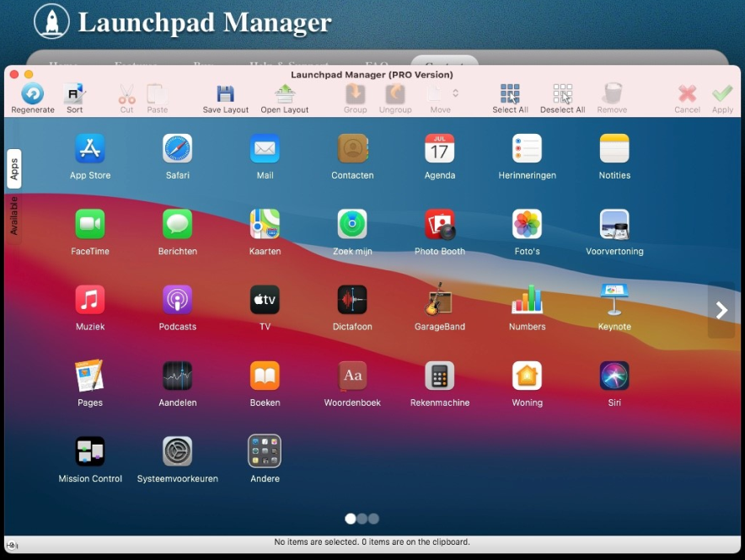The height and width of the screenshot is (560, 745).
Task: Select the App Store icon
Action: pos(90,148)
